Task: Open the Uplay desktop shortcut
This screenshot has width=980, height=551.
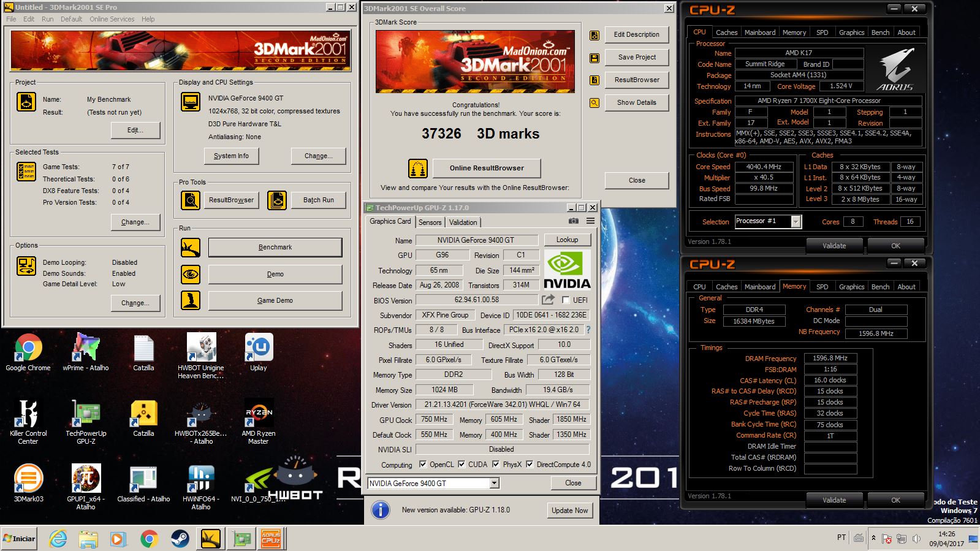Action: pos(259,352)
